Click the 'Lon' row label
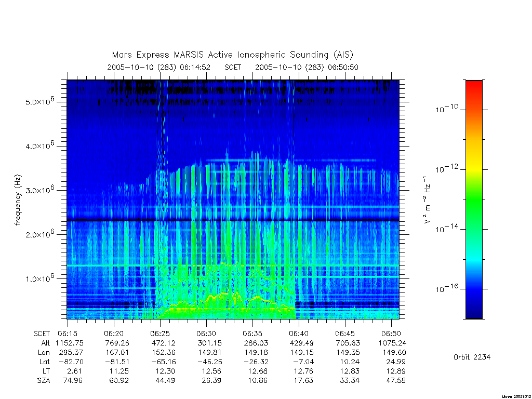Image resolution: width=532 pixels, height=399 pixels. [44, 353]
